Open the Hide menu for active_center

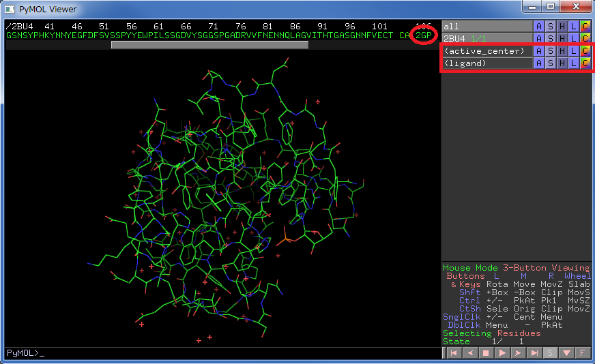(562, 51)
